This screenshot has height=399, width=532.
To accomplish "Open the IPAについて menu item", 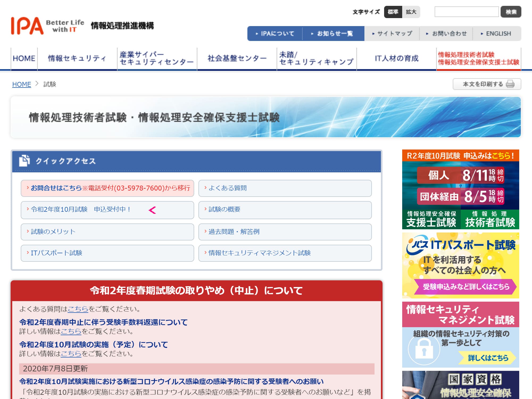I will click(x=275, y=34).
